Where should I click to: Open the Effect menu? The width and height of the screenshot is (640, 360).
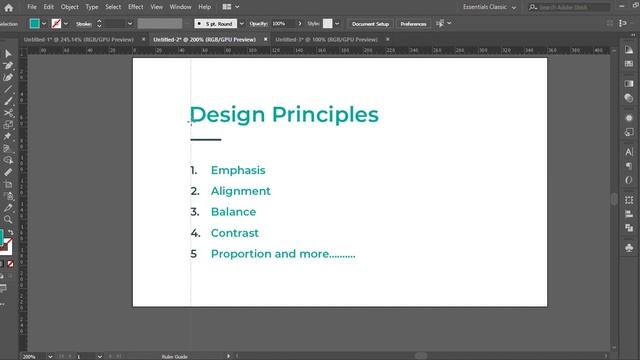[136, 7]
